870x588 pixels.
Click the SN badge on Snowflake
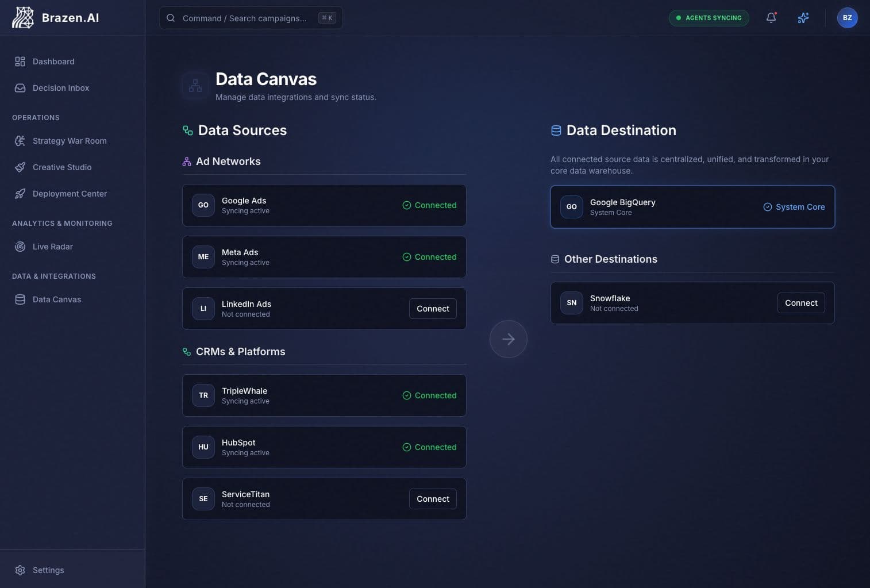(572, 303)
